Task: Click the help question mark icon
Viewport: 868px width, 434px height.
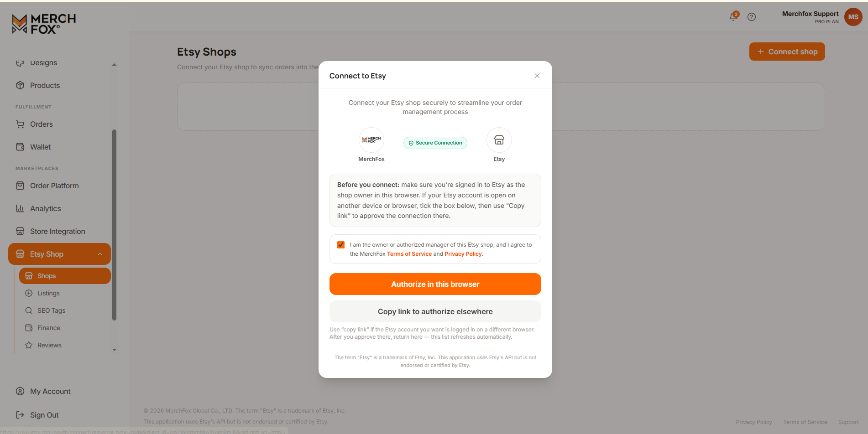Action: tap(752, 17)
